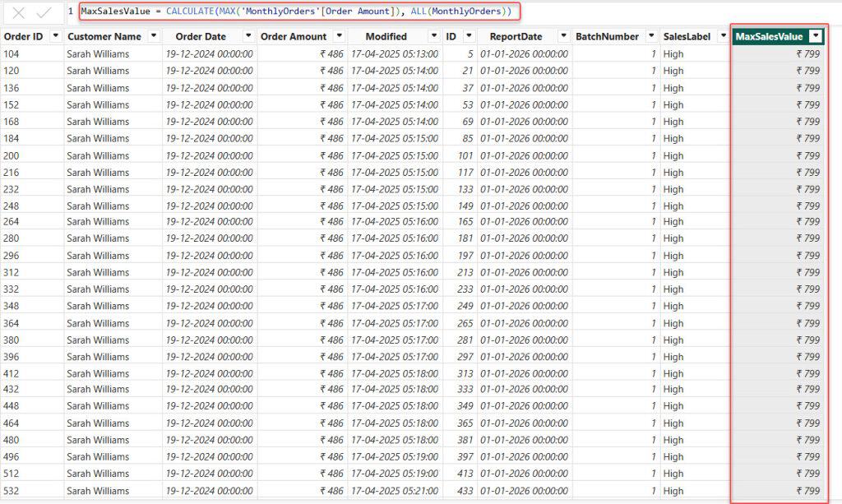Select the Order ID column header
The image size is (842, 504).
click(x=25, y=36)
